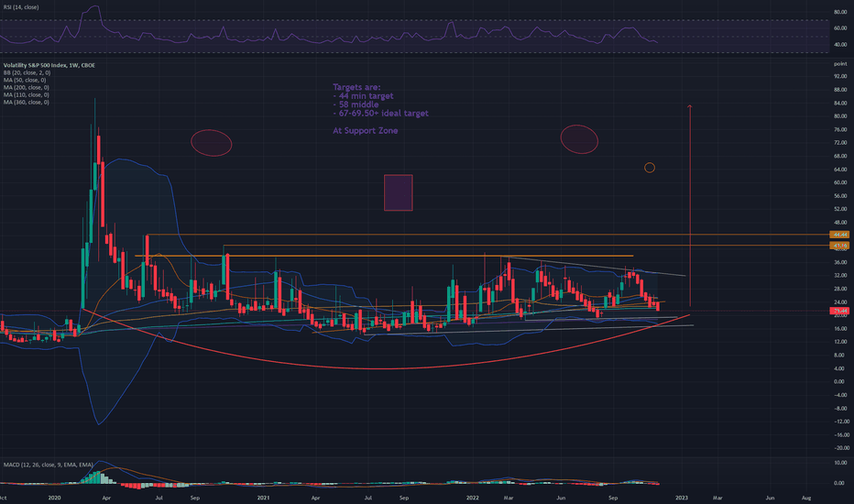
Task: Click the 64.00 price axis label
Action: (840, 170)
